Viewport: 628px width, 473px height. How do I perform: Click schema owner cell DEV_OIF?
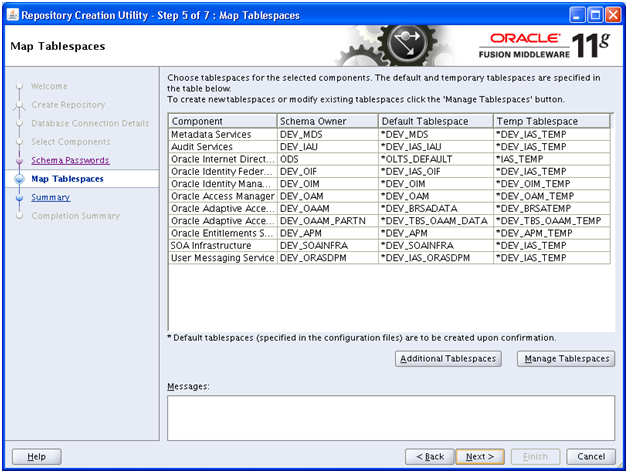[x=328, y=172]
